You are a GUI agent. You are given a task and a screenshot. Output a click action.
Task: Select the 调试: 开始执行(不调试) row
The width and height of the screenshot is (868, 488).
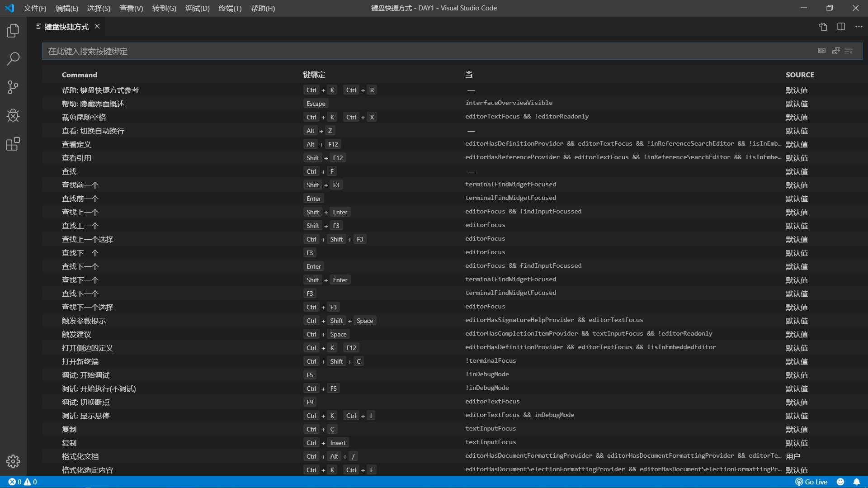pyautogui.click(x=452, y=389)
